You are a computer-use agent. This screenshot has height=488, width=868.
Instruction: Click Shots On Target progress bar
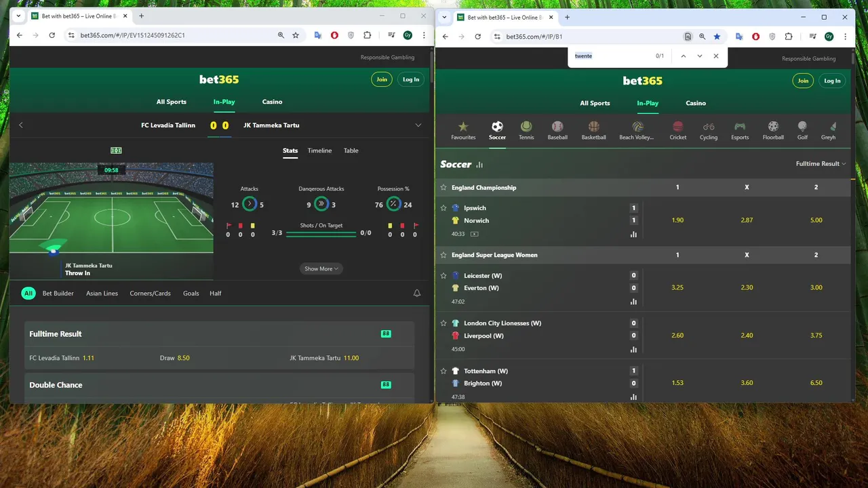coord(321,234)
